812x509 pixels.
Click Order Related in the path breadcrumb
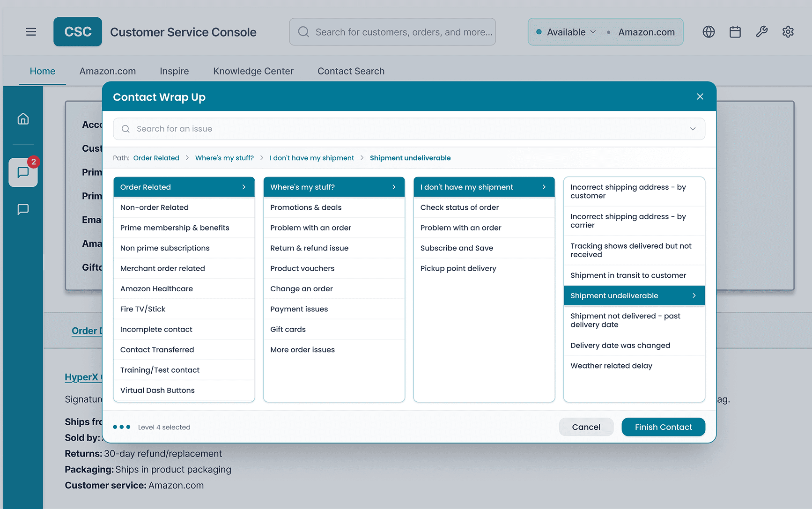pos(156,158)
